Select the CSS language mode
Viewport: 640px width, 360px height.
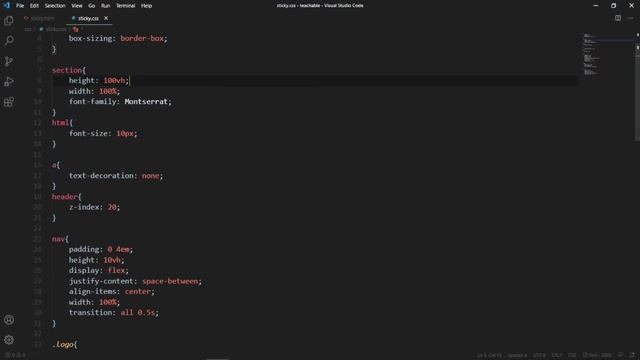pos(572,355)
